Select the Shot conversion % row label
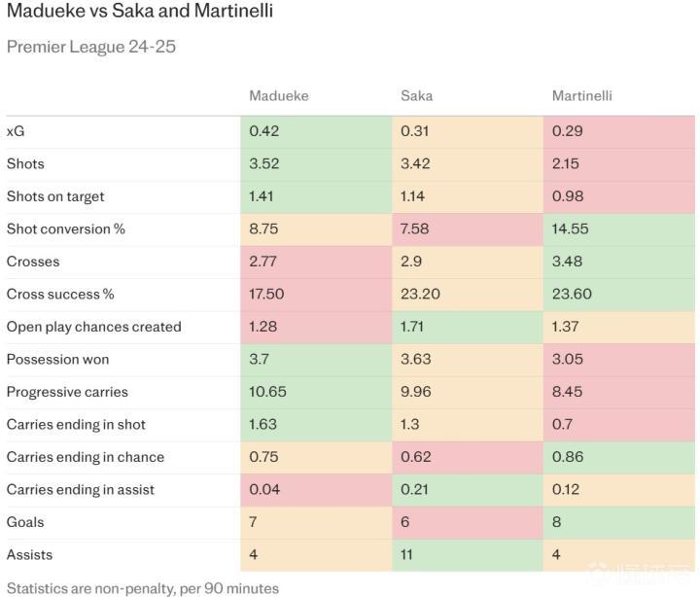 (x=66, y=229)
